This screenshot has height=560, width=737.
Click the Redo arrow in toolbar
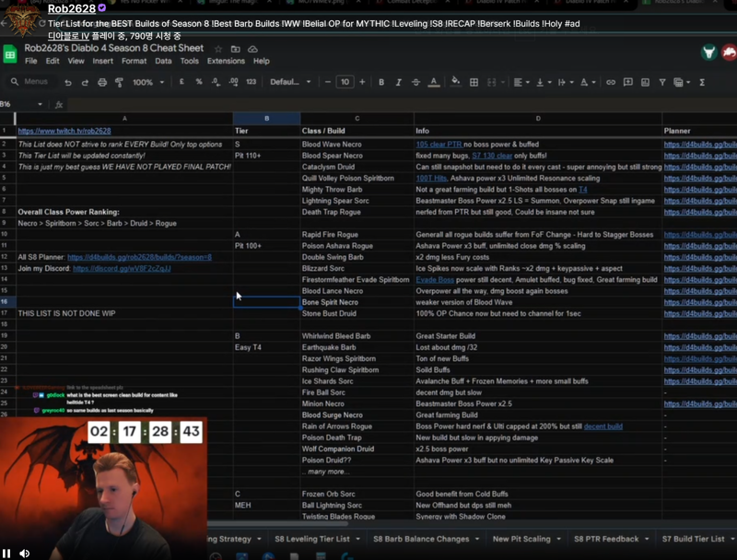pyautogui.click(x=85, y=82)
